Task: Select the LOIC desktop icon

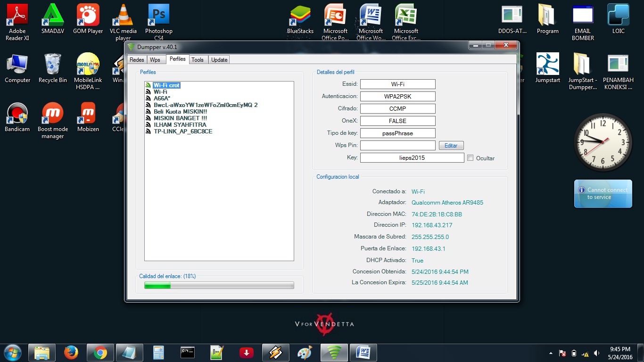Action: [x=619, y=19]
